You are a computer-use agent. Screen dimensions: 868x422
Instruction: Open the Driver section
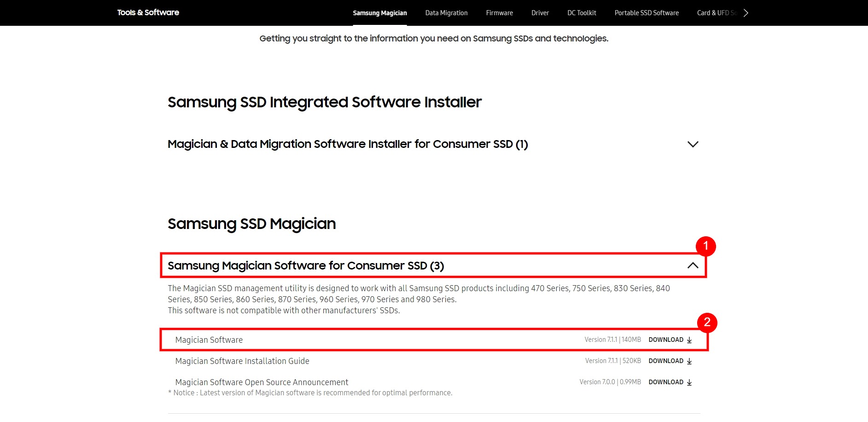pos(540,12)
